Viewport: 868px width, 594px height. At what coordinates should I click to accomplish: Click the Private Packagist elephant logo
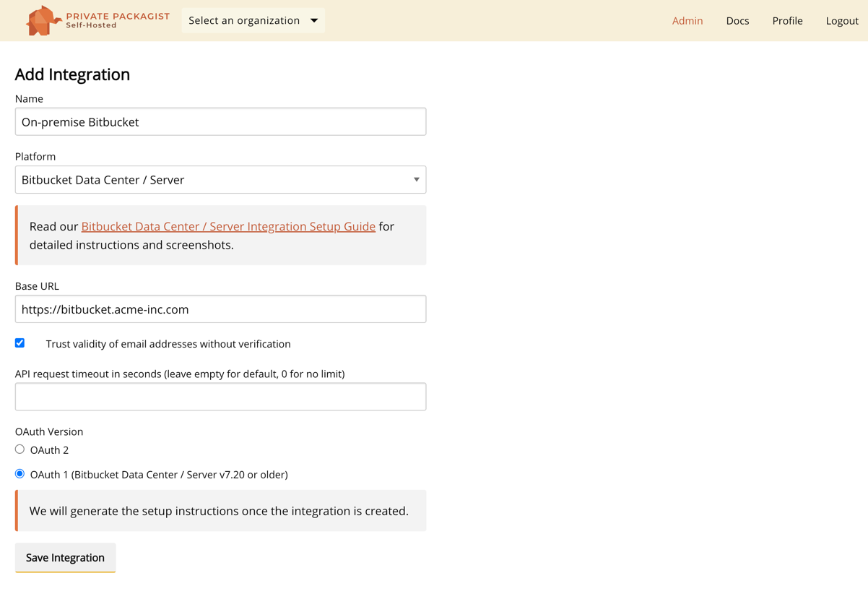point(43,20)
